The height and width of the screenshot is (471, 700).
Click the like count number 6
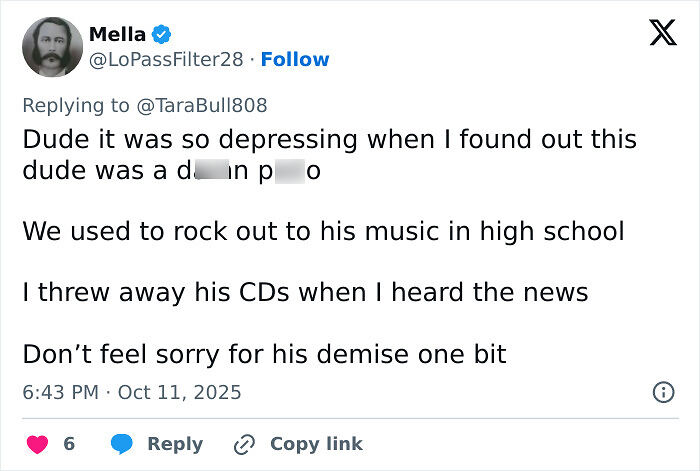pyautogui.click(x=69, y=443)
